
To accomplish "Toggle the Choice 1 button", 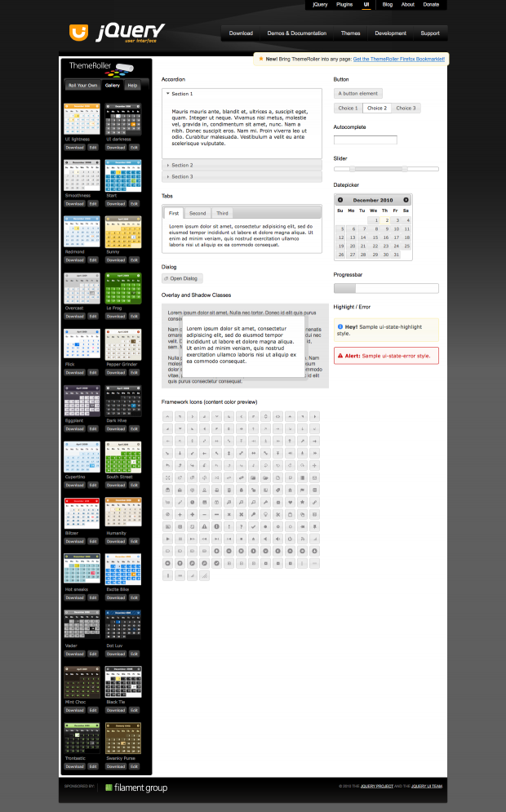I will pos(348,109).
